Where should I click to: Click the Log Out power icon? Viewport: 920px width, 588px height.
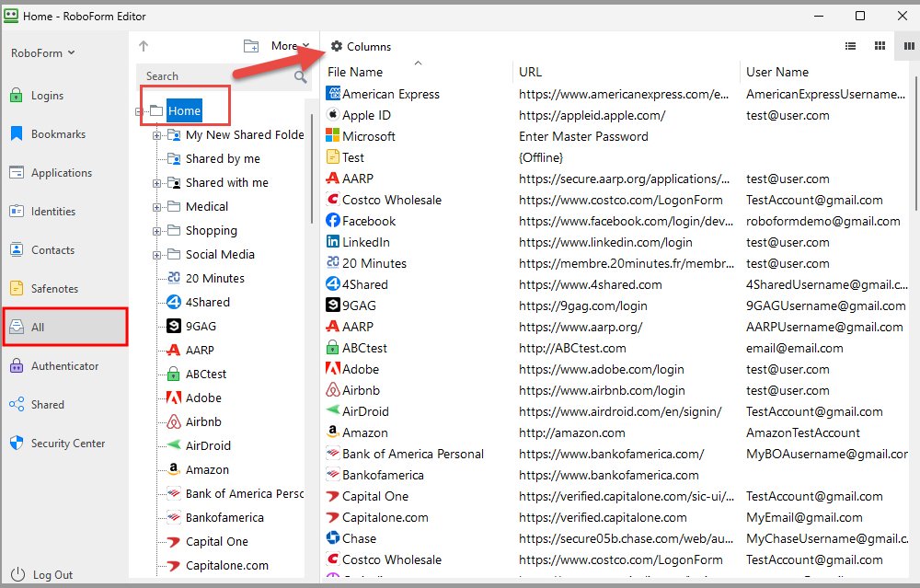[x=18, y=574]
